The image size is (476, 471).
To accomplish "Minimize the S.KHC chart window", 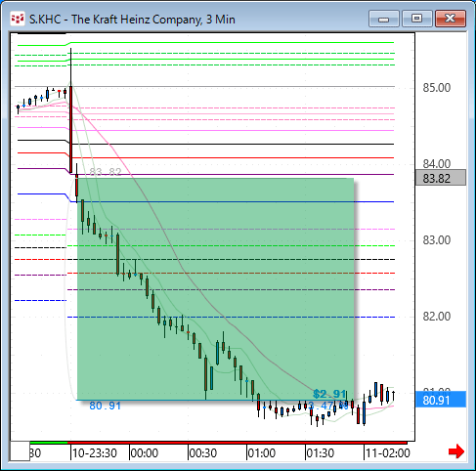I will coord(384,19).
